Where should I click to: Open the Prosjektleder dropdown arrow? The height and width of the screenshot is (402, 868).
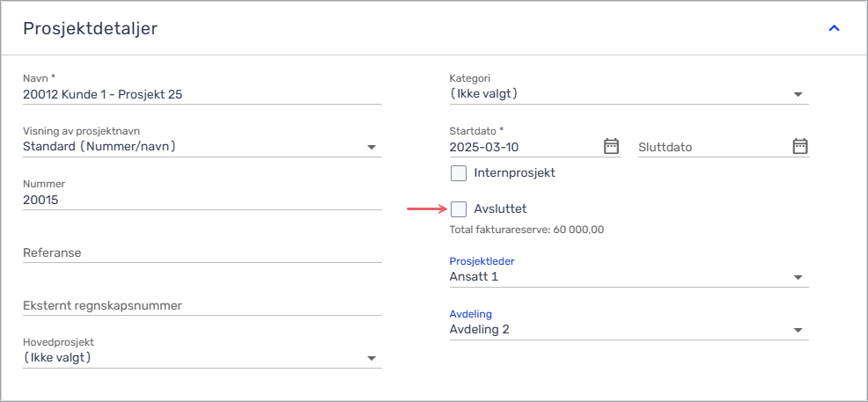tap(798, 277)
